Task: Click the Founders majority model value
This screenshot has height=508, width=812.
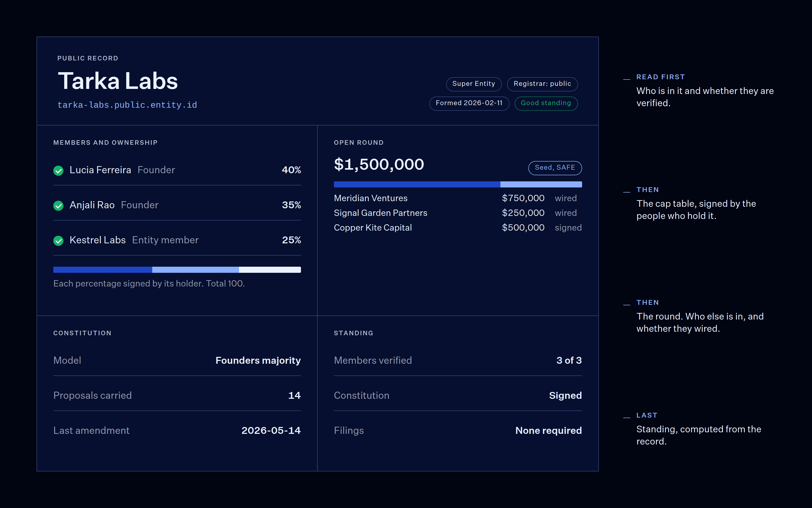Action: point(258,360)
